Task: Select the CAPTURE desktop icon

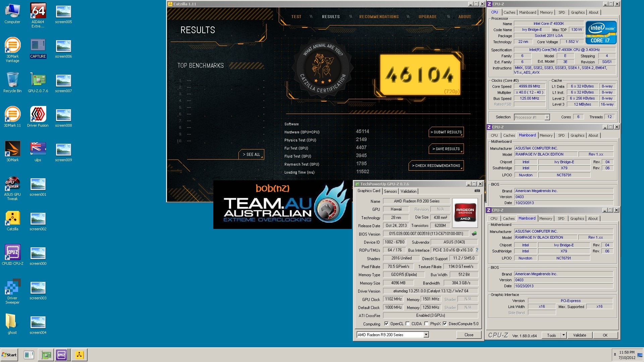Action: point(38,48)
